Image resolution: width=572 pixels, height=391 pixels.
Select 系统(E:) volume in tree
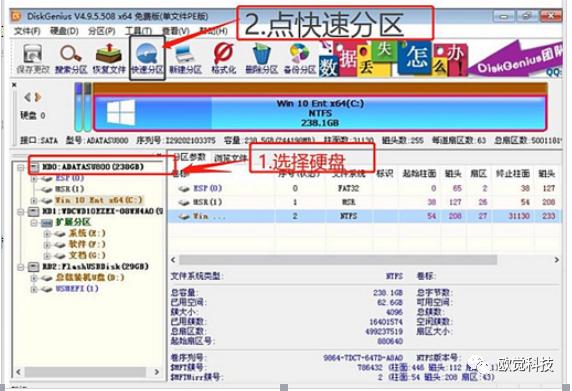point(87,233)
